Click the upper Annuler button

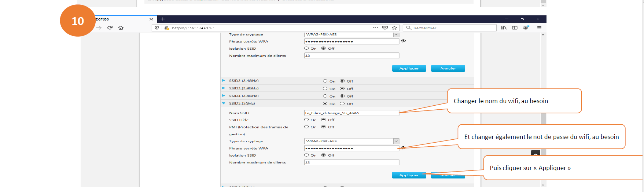pos(448,68)
